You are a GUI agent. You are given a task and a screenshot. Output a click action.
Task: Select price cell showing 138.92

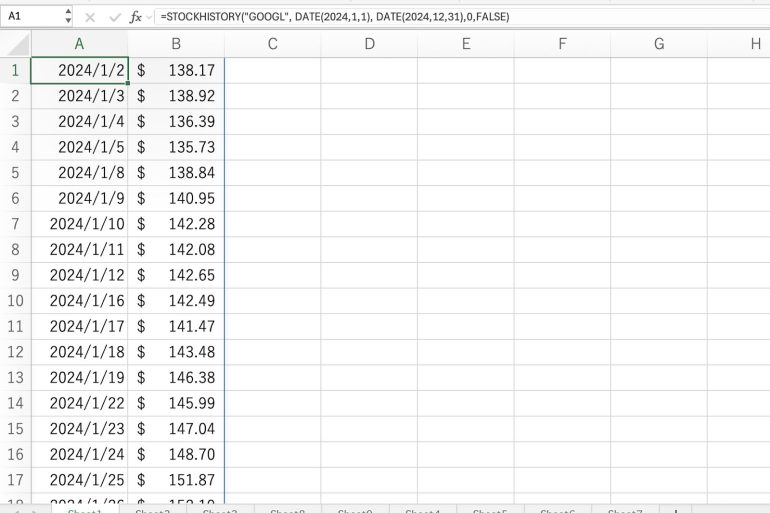(x=176, y=96)
